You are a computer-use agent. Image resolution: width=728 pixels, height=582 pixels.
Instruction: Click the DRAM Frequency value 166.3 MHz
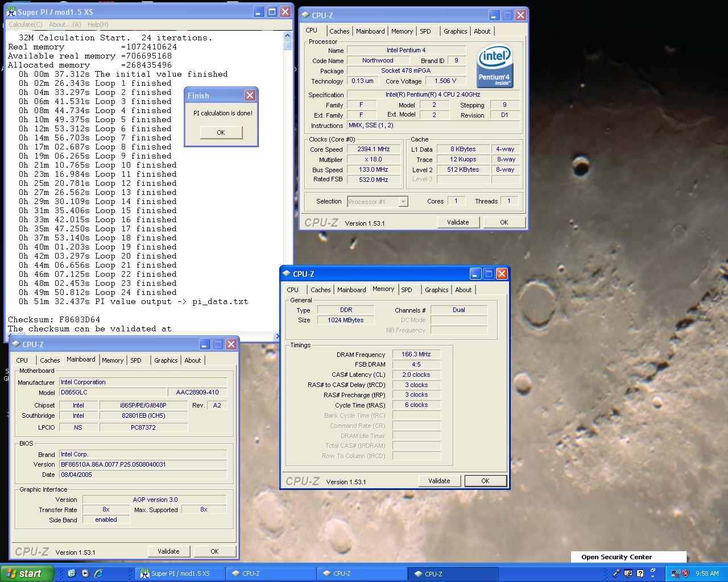point(416,354)
